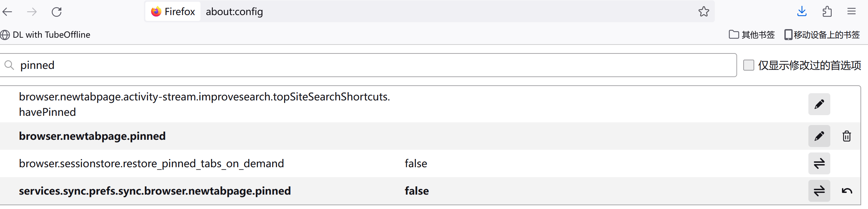This screenshot has width=868, height=209.
Task: Open the 移动设备上的书签 bookmarks menu
Action: click(822, 35)
